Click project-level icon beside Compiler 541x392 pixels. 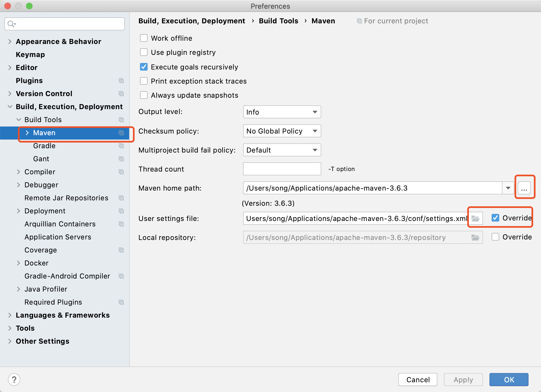(121, 172)
